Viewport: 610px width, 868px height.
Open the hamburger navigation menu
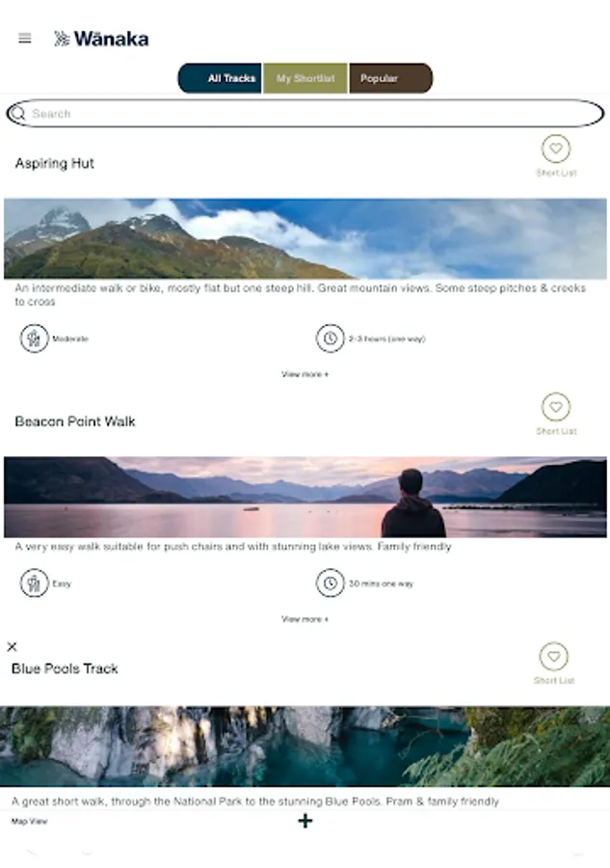pyautogui.click(x=25, y=39)
